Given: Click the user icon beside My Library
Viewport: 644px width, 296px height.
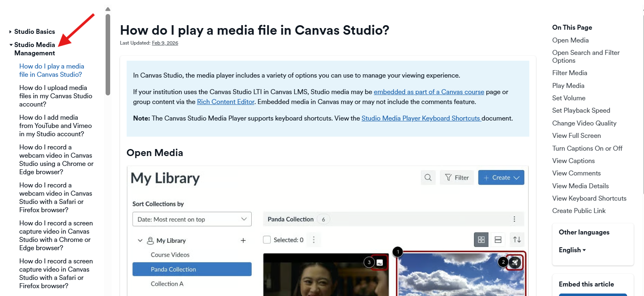Looking at the screenshot, I should point(150,240).
